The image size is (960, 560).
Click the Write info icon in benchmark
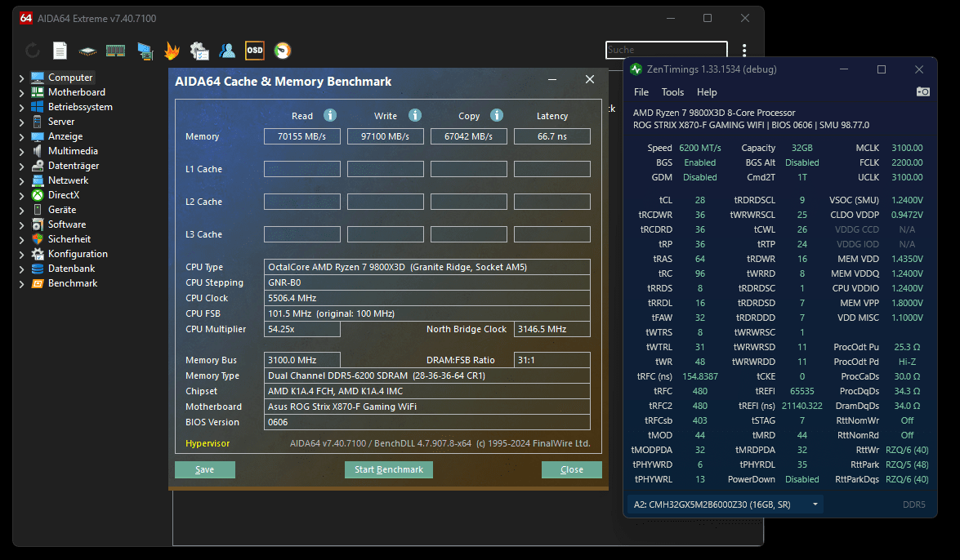pos(415,115)
